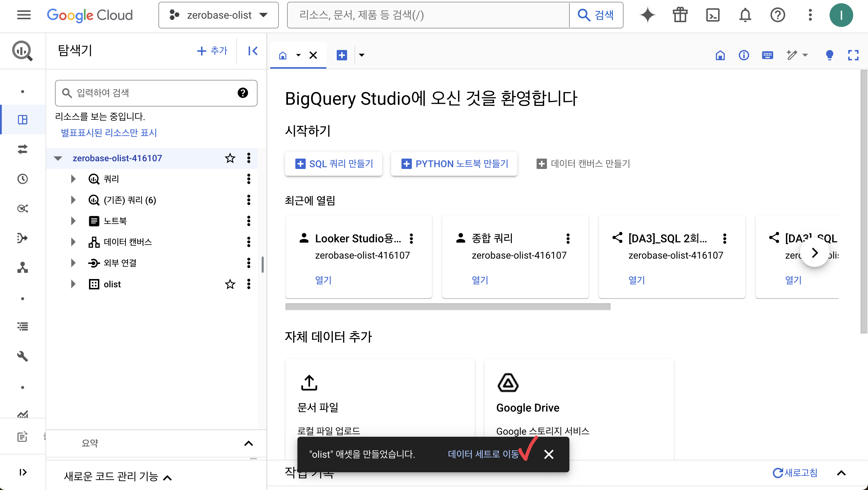The image size is (868, 490).
Task: Click SQL 쿼리 만들기 button
Action: tap(333, 164)
